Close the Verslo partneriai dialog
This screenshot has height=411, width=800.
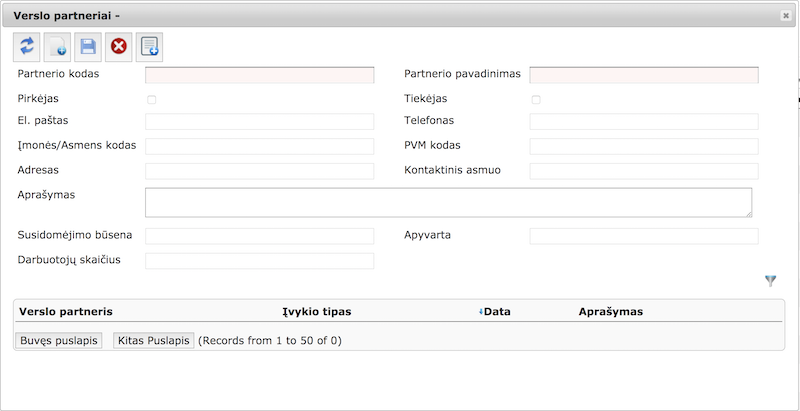786,16
